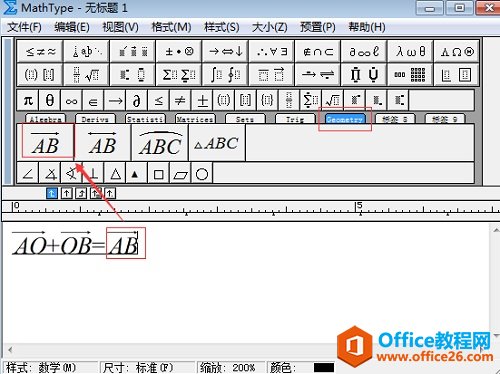Viewport: 500px width, 374px height.
Task: Insert the hollow triangle symbol
Action: [115, 173]
